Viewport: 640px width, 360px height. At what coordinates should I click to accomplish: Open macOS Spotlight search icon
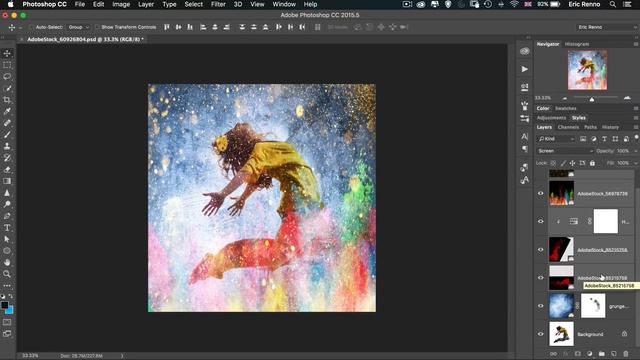pyautogui.click(x=613, y=4)
